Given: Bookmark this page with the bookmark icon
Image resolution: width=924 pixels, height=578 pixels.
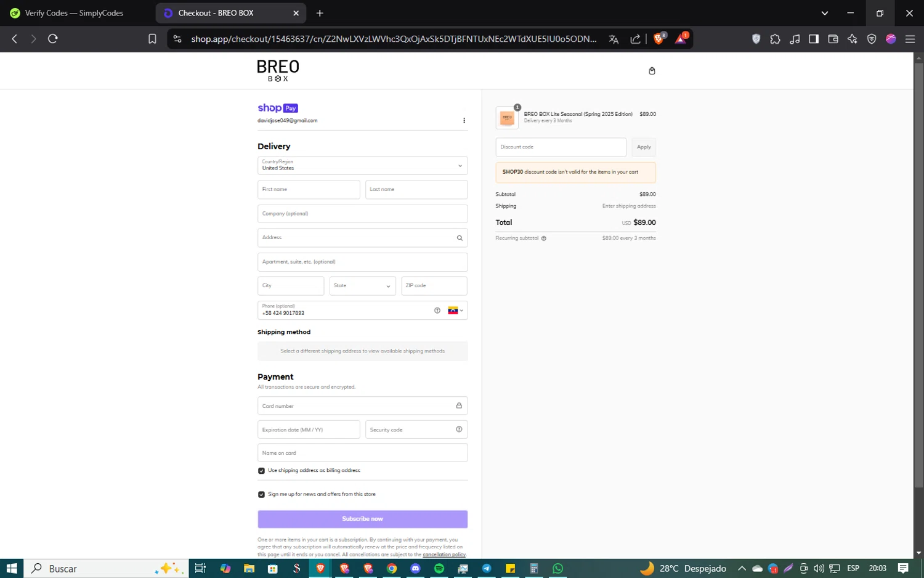Looking at the screenshot, I should pyautogui.click(x=152, y=39).
